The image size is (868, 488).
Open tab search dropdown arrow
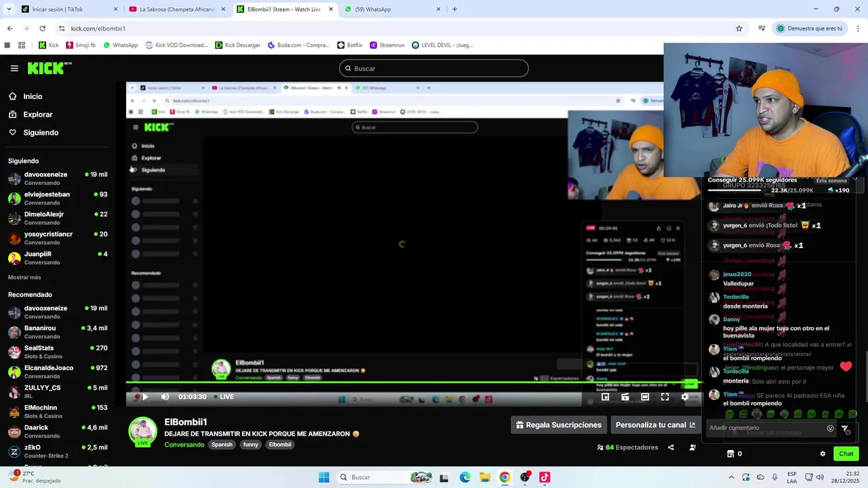8,9
